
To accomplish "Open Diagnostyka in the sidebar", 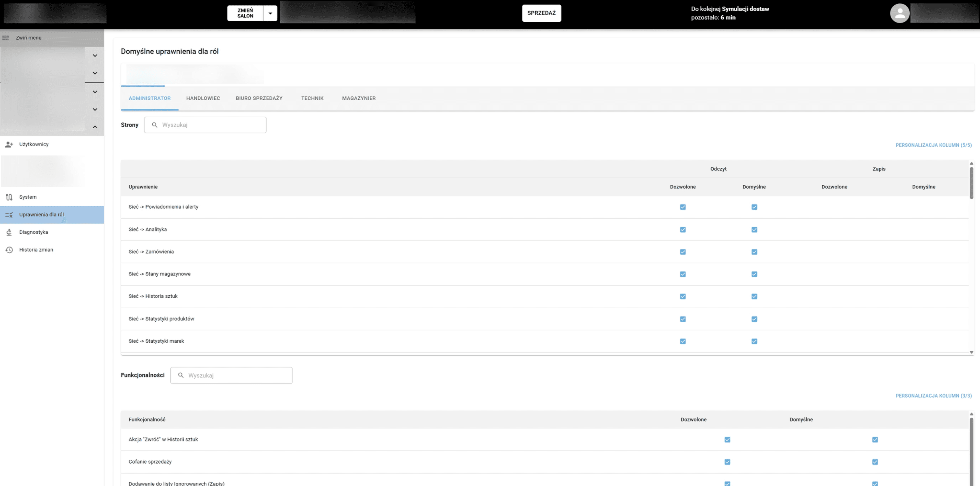I will coord(52,232).
